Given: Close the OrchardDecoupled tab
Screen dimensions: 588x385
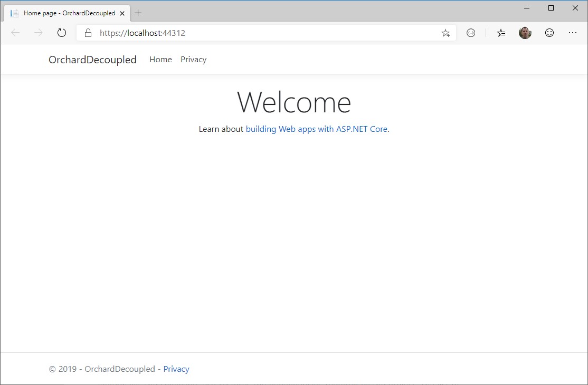Looking at the screenshot, I should (122, 13).
